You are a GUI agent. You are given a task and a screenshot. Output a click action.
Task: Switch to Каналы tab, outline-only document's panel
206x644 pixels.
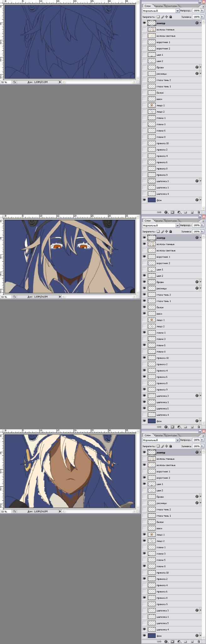pyautogui.click(x=159, y=6)
